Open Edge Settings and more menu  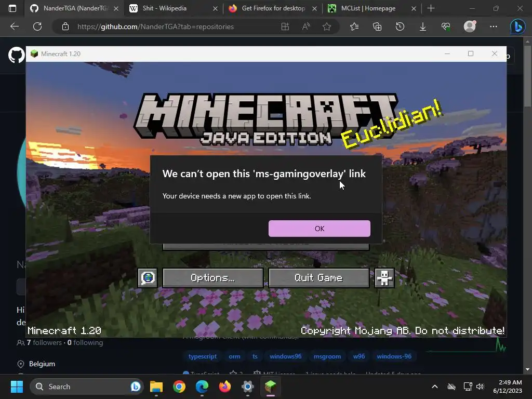pos(494,26)
